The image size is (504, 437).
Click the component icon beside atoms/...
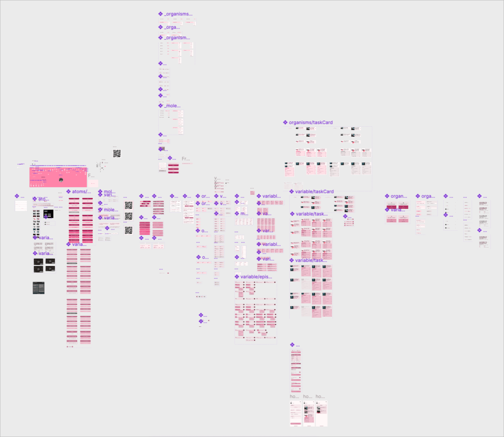69,191
